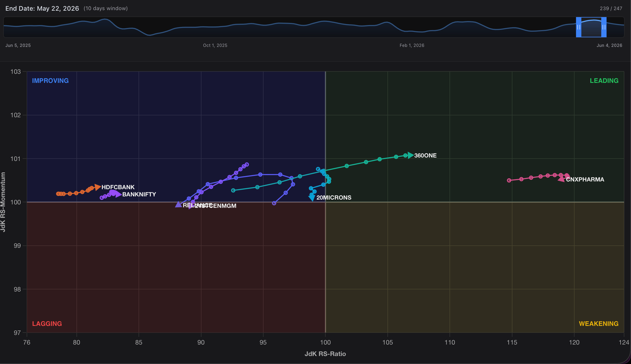The width and height of the screenshot is (631, 364).
Task: Click the CNXPHARMA pink arrowhead marker
Action: point(561,179)
